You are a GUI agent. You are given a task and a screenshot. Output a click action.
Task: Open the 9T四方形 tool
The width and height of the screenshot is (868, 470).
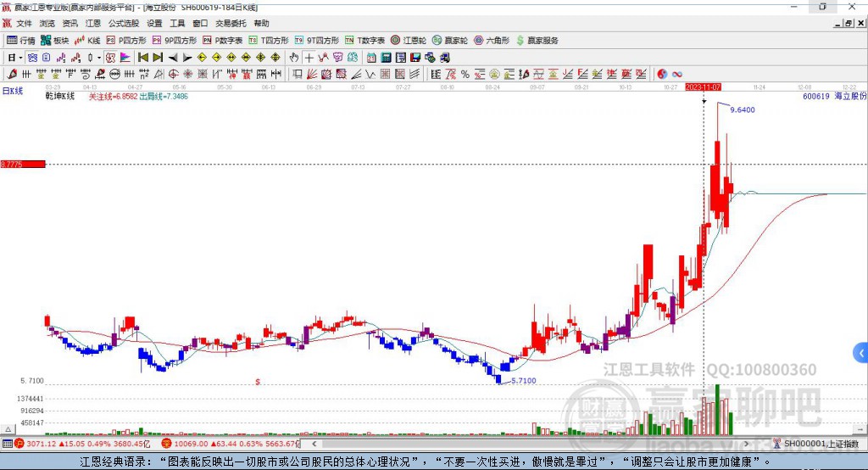[x=317, y=41]
